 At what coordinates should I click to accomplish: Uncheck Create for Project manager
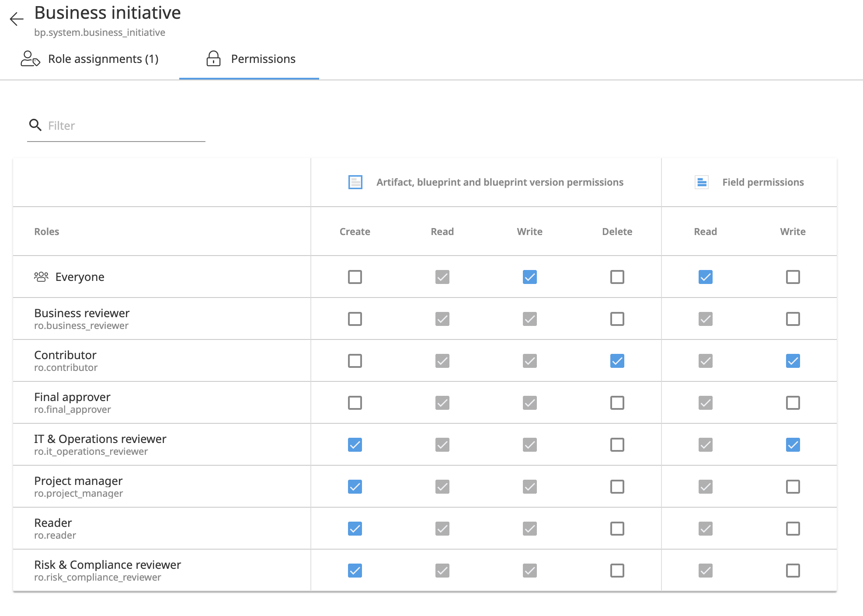(355, 487)
